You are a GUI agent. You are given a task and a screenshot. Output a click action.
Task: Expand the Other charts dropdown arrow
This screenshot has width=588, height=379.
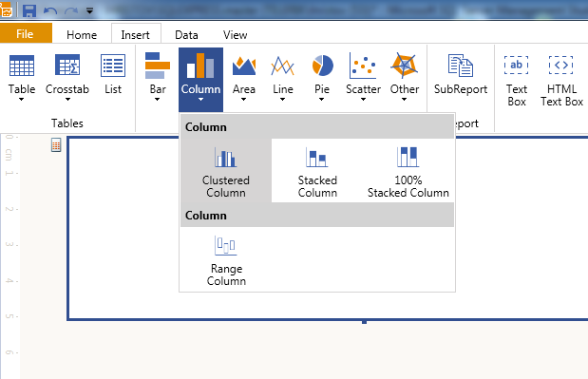coord(404,100)
